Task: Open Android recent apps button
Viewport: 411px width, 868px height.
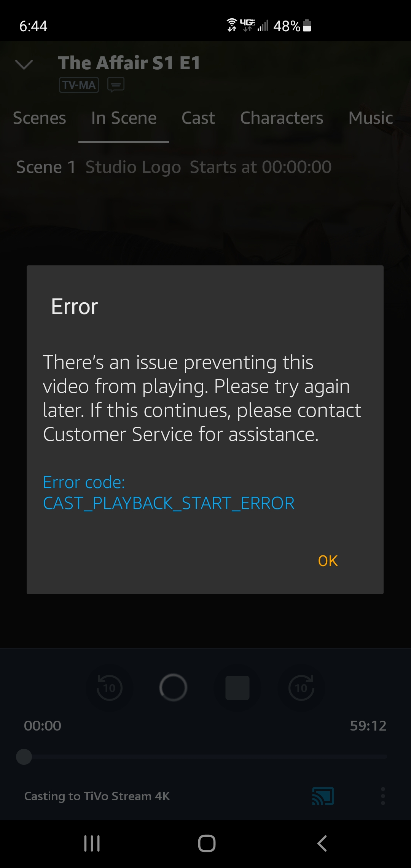Action: [92, 843]
